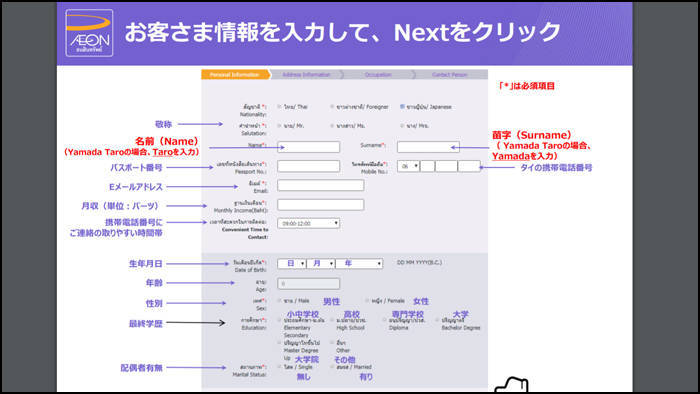Click the middle mobile number box

tap(446, 166)
